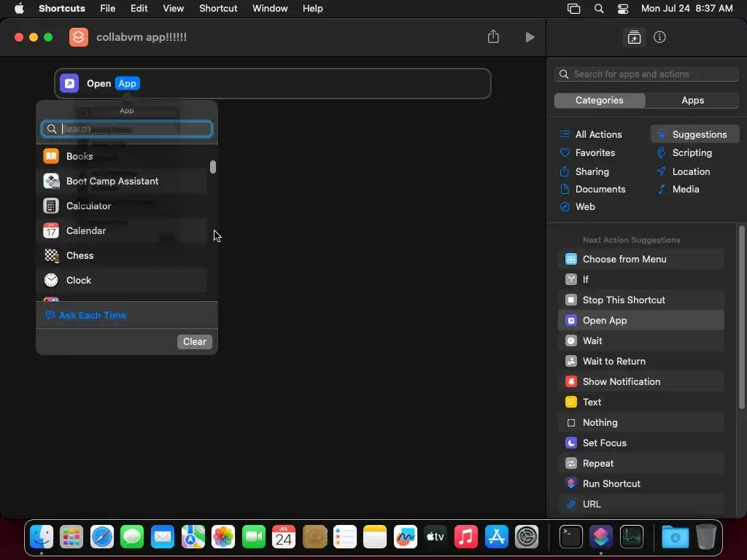Image resolution: width=747 pixels, height=560 pixels.
Task: Click the Share shortcut icon in toolbar
Action: [x=493, y=36]
